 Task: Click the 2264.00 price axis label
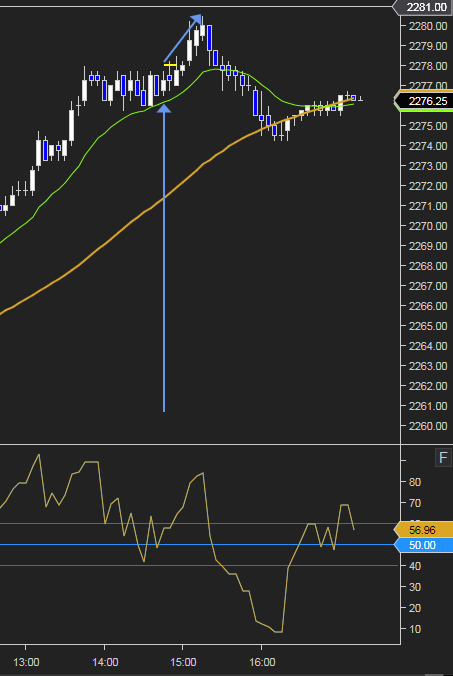(428, 346)
